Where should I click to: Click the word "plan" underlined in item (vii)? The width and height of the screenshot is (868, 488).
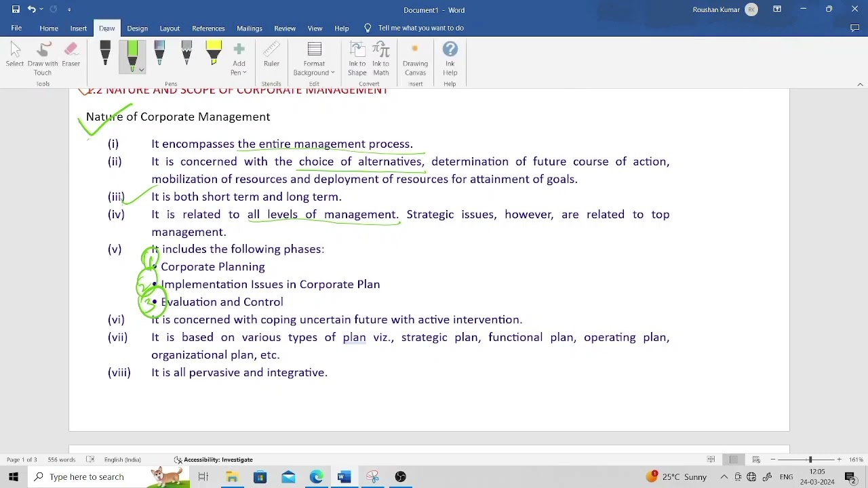pos(354,337)
